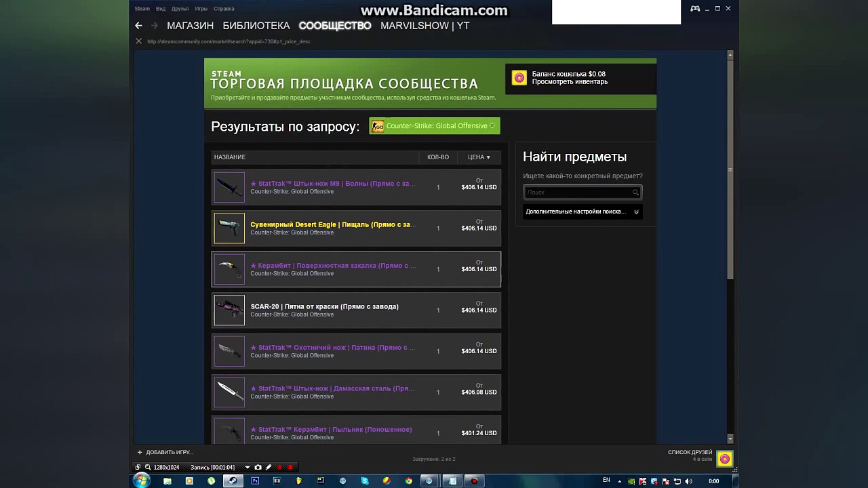Open FL Studio from the taskbar
Image resolution: width=868 pixels, height=488 pixels.
[298, 481]
